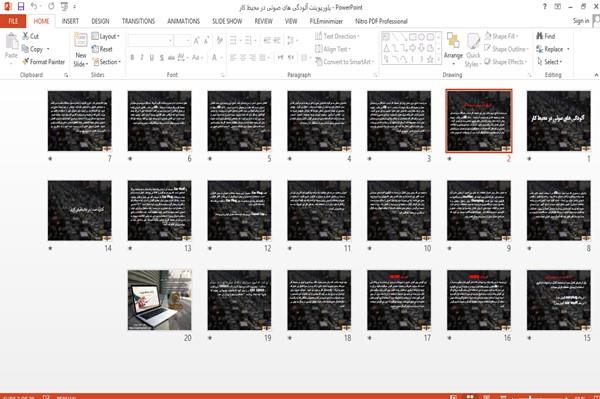Screen dimensions: 600x399
Task: Toggle Bold formatting button
Action: (x=132, y=57)
